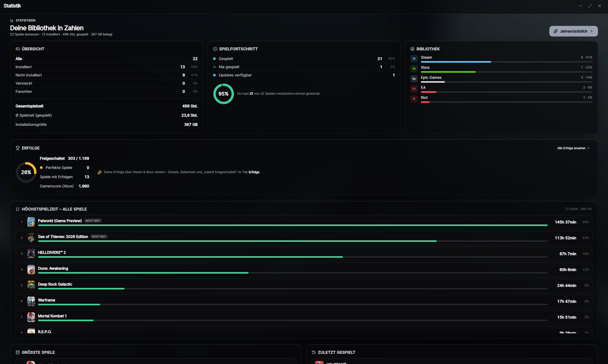The height and width of the screenshot is (364, 608).
Task: Click the checkmark icon beside Spielfortschritt
Action: [215, 49]
